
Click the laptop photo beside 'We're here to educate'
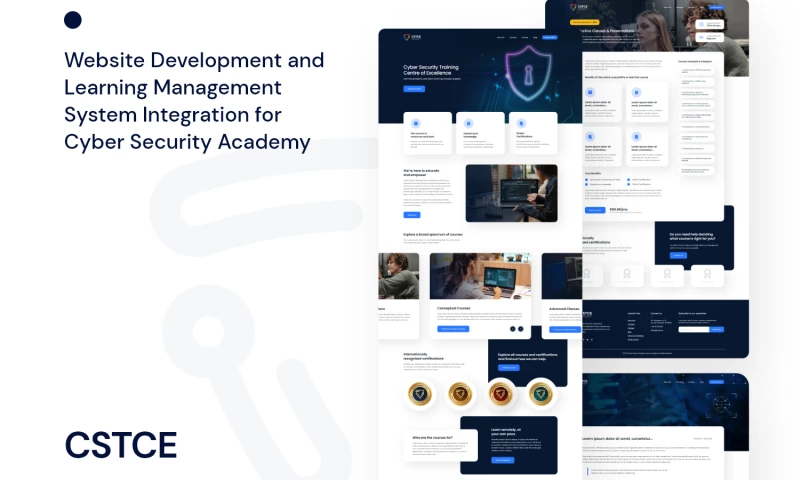tap(511, 193)
